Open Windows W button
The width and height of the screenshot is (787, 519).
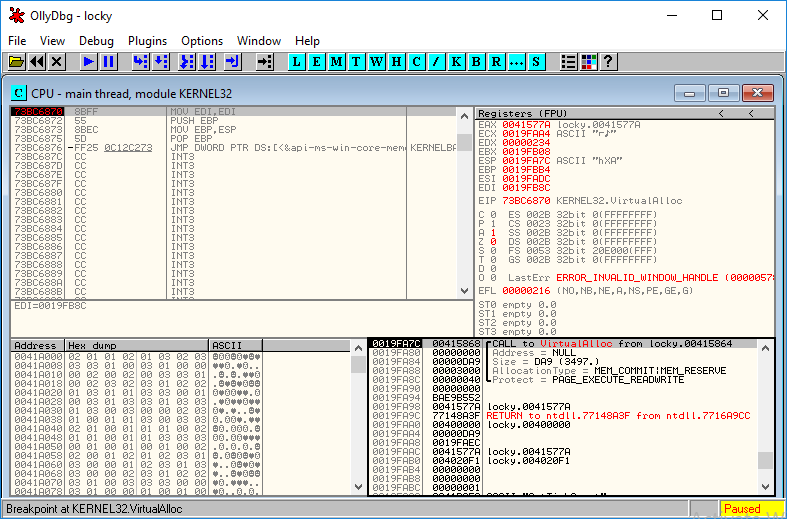click(376, 62)
